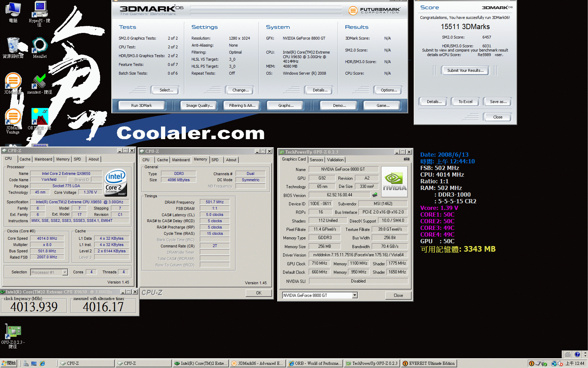The width and height of the screenshot is (588, 368).
Task: Click OK in the CPU-Z Memory window
Action: click(x=259, y=293)
